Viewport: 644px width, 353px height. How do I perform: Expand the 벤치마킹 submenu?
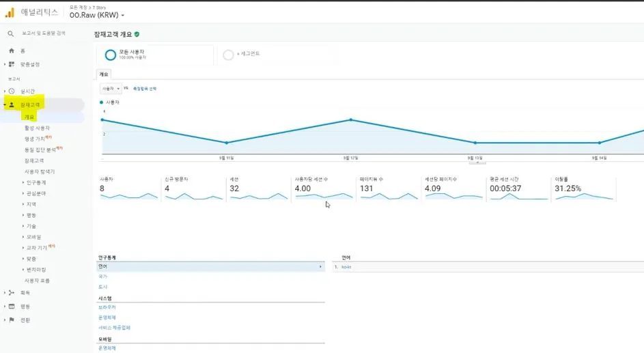coord(23,270)
